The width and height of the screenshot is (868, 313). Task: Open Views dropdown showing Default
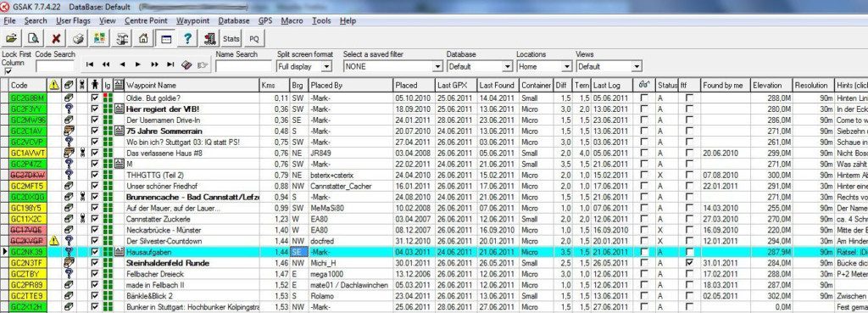637,66
